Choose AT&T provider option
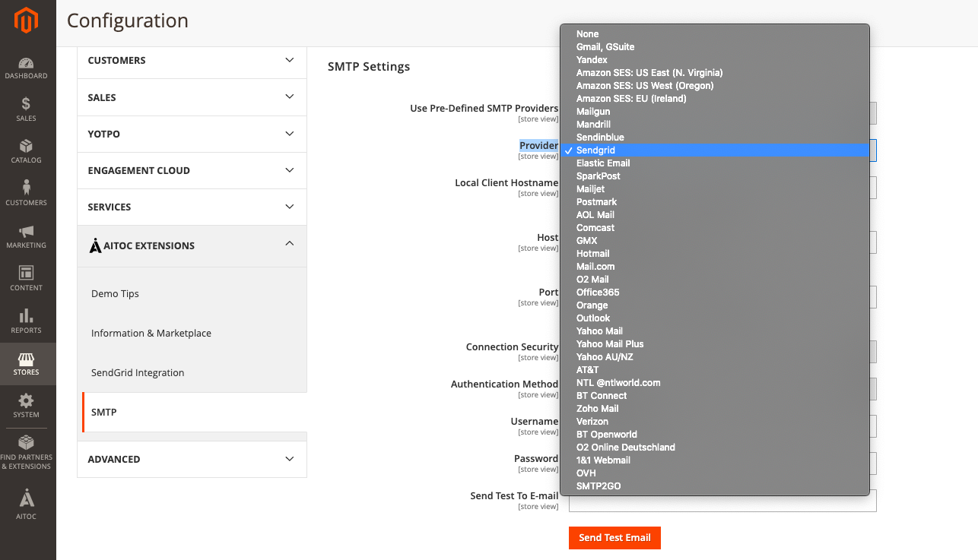 (x=715, y=370)
